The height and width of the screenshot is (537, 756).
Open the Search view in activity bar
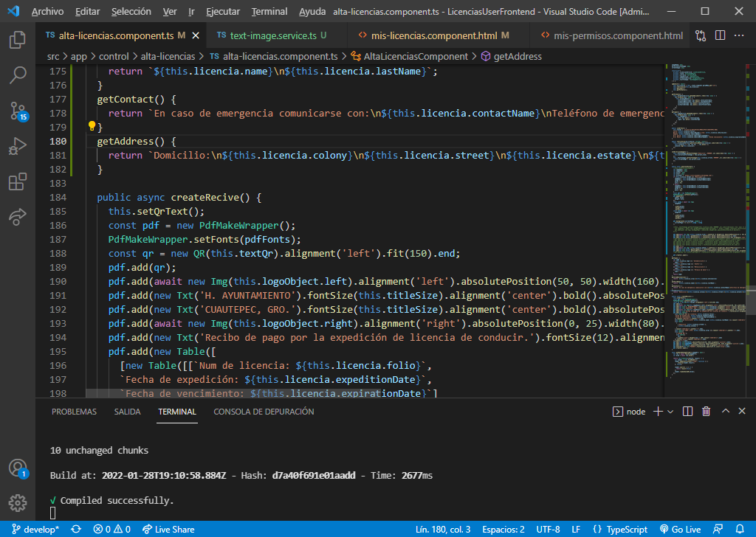18,75
